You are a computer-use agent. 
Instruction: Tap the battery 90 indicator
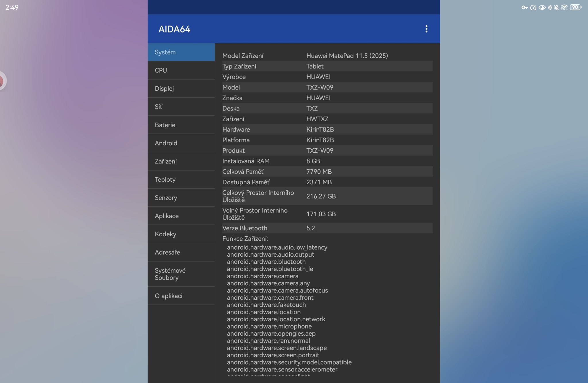[575, 7]
